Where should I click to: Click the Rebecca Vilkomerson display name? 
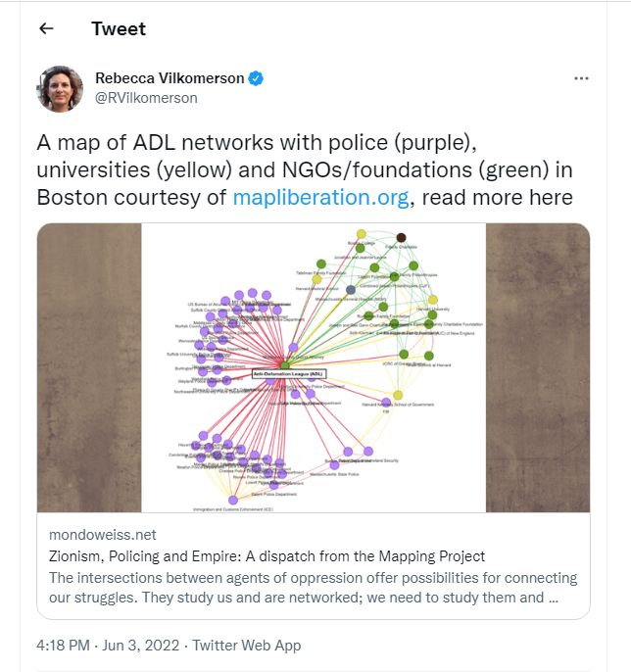(x=170, y=78)
